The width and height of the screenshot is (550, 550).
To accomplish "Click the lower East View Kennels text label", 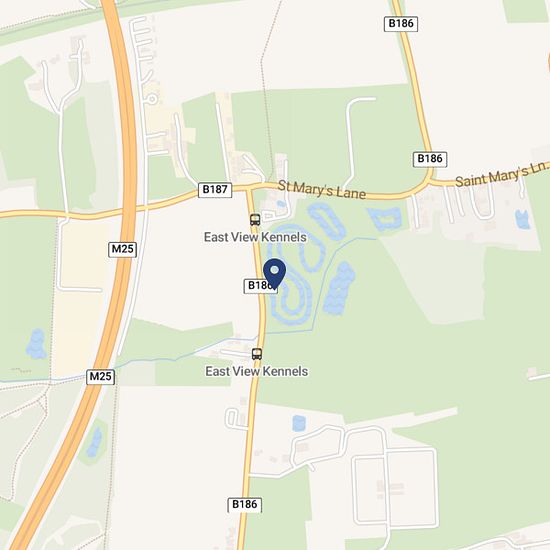I will (x=257, y=371).
